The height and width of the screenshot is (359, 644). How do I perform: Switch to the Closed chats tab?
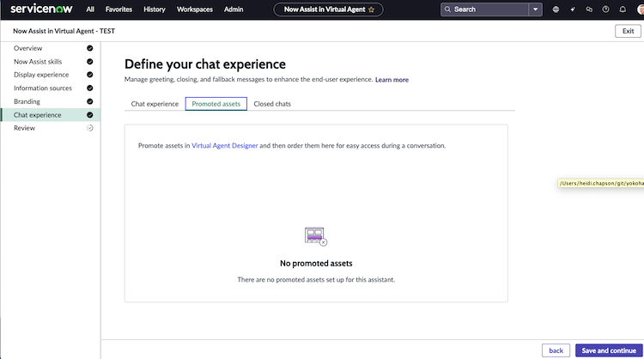click(272, 104)
